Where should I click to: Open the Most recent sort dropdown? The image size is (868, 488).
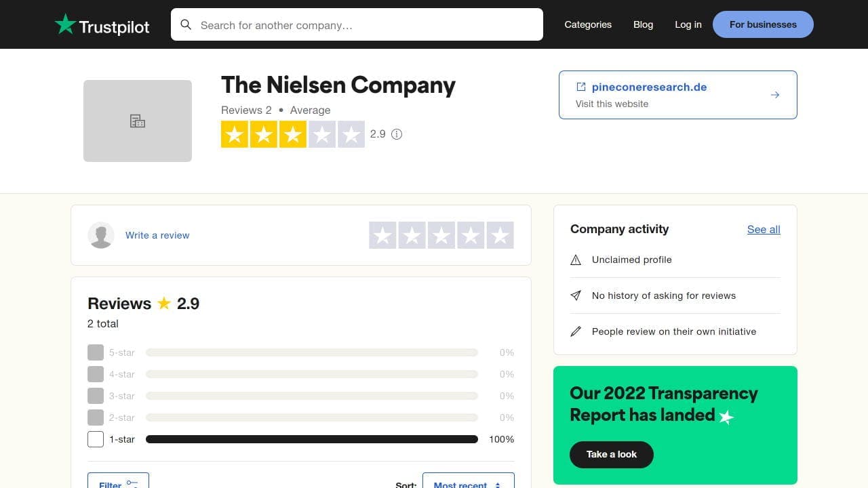pyautogui.click(x=468, y=483)
